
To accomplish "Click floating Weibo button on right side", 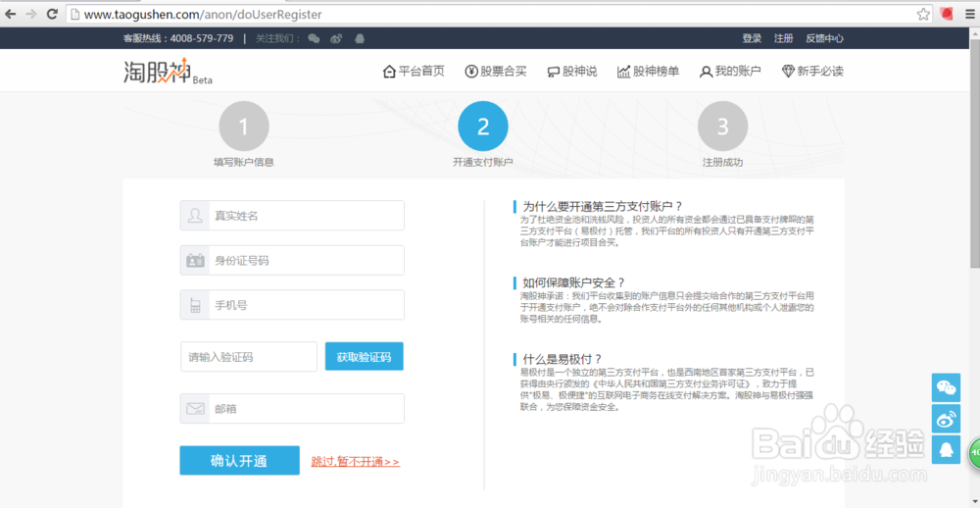I will pos(947,419).
